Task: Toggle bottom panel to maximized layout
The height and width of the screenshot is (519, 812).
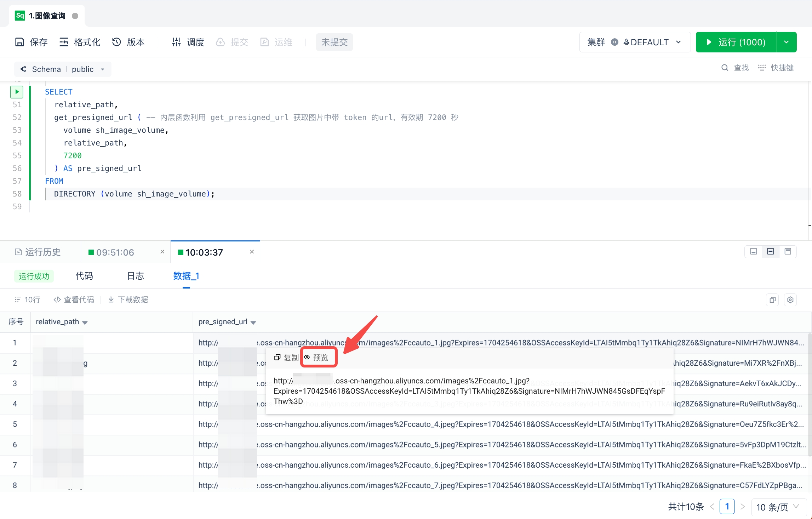Action: 788,251
